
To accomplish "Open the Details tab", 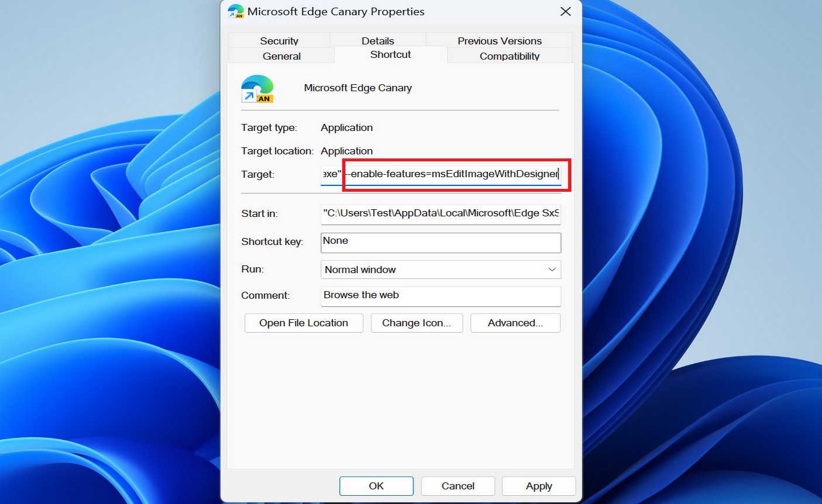I will (377, 40).
